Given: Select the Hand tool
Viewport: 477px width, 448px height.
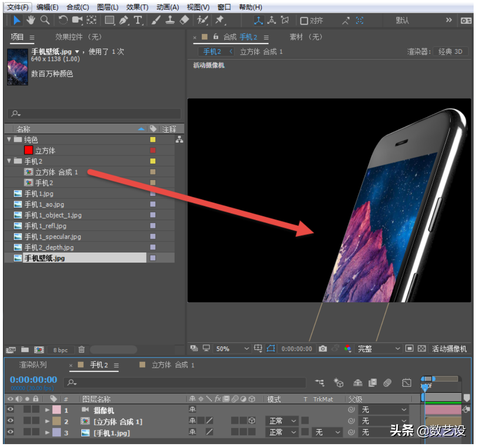Looking at the screenshot, I should pos(31,20).
